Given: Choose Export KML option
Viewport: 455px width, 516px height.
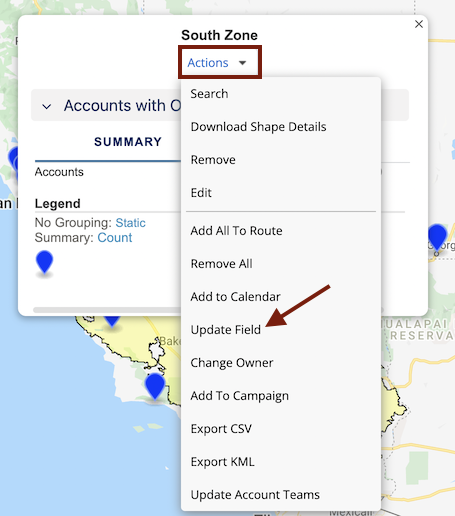Looking at the screenshot, I should pos(222,462).
